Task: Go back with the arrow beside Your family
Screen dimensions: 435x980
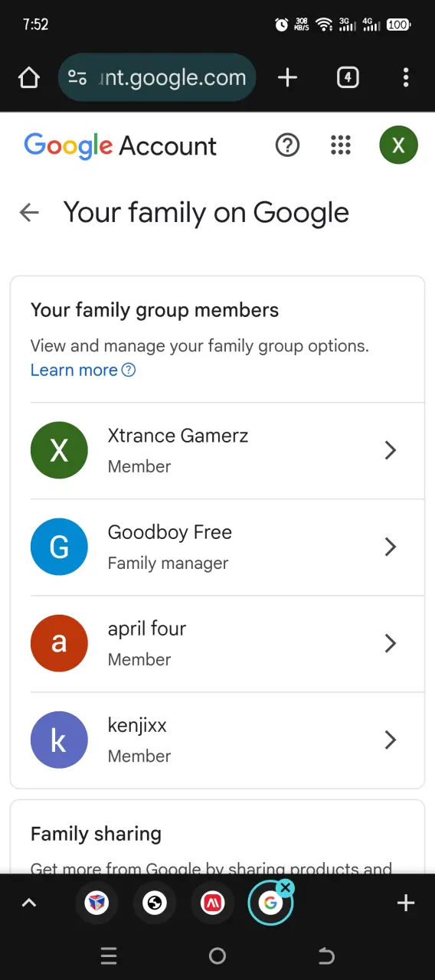Action: tap(29, 213)
